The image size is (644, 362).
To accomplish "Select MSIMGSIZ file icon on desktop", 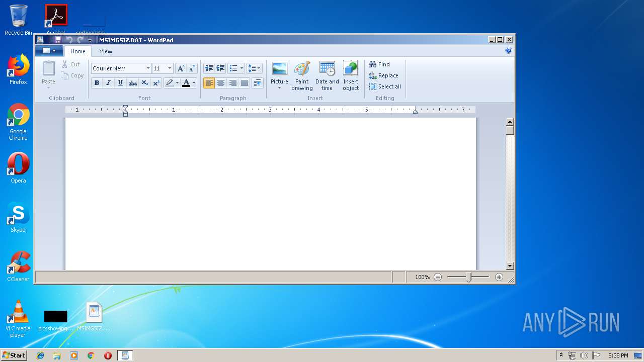I will (94, 317).
